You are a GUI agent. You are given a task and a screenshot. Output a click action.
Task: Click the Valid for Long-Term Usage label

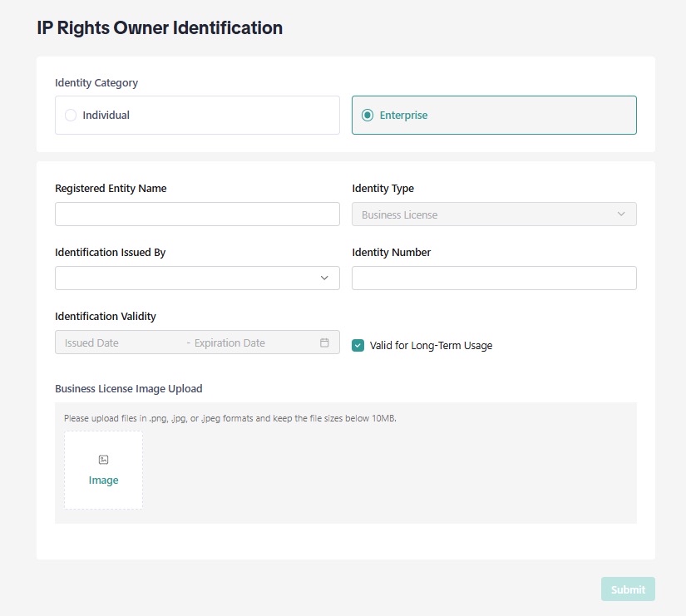[x=431, y=346]
